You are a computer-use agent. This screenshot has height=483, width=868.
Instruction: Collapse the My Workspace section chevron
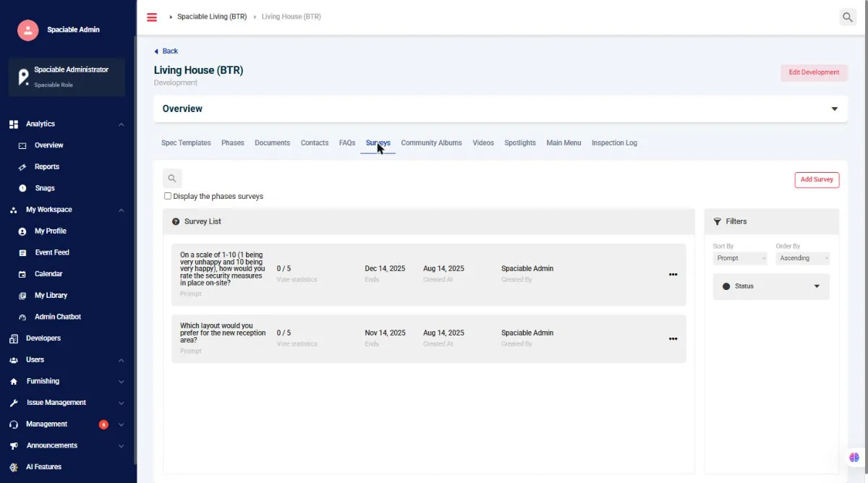point(121,210)
